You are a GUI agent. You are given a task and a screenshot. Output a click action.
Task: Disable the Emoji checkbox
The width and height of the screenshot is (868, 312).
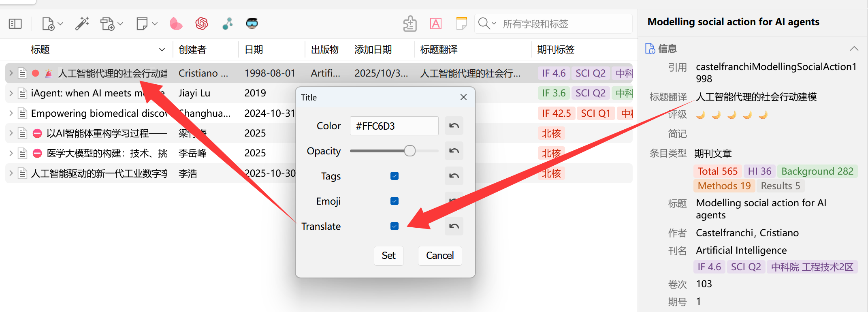tap(394, 201)
